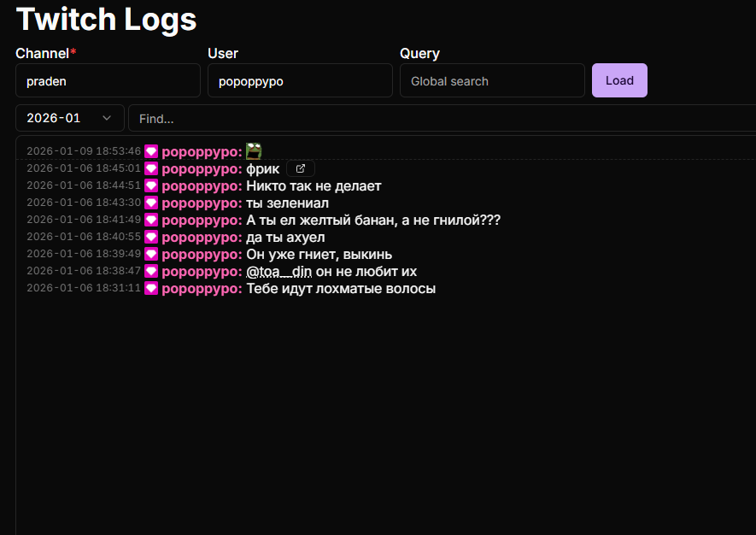This screenshot has width=756, height=535.
Task: Click timestamp 2026-01-06 18:40:55
Action: coord(84,237)
